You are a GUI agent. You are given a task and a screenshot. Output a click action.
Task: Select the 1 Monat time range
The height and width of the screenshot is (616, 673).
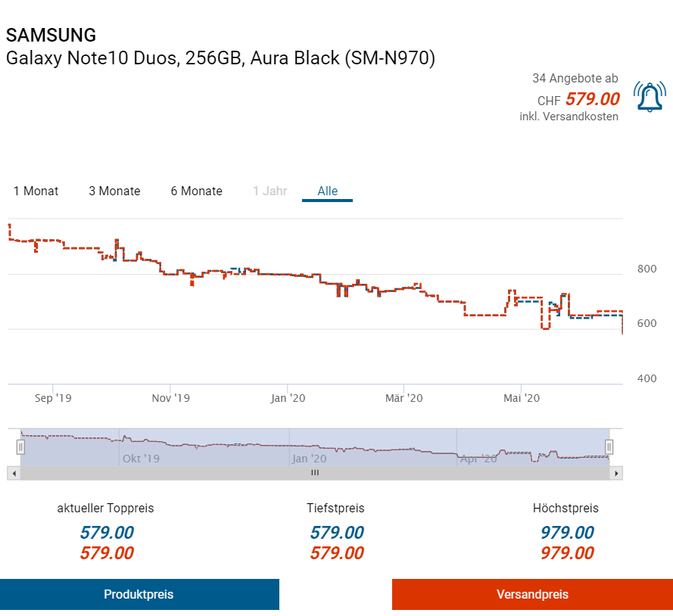pos(36,191)
